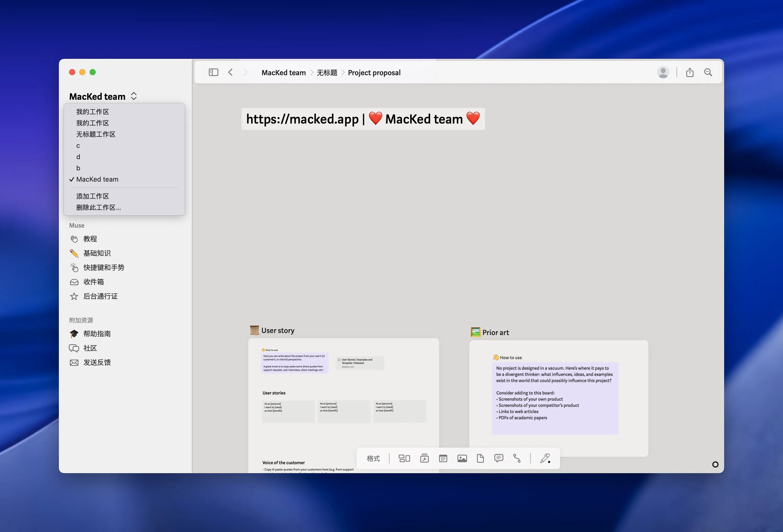
Task: Open 基础知识 board in sidebar
Action: point(97,253)
